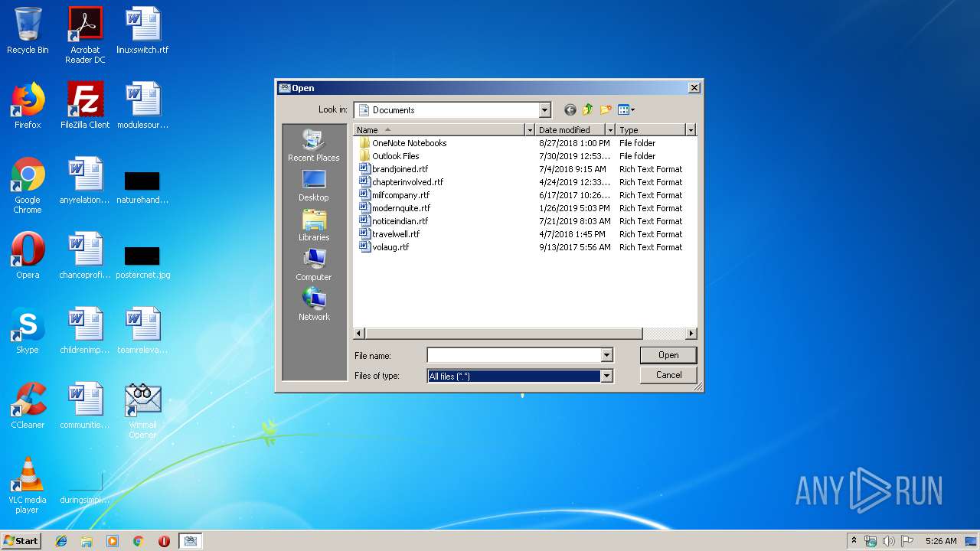Create a new folder in Documents
Viewport: 980px width, 551px height.
(606, 110)
